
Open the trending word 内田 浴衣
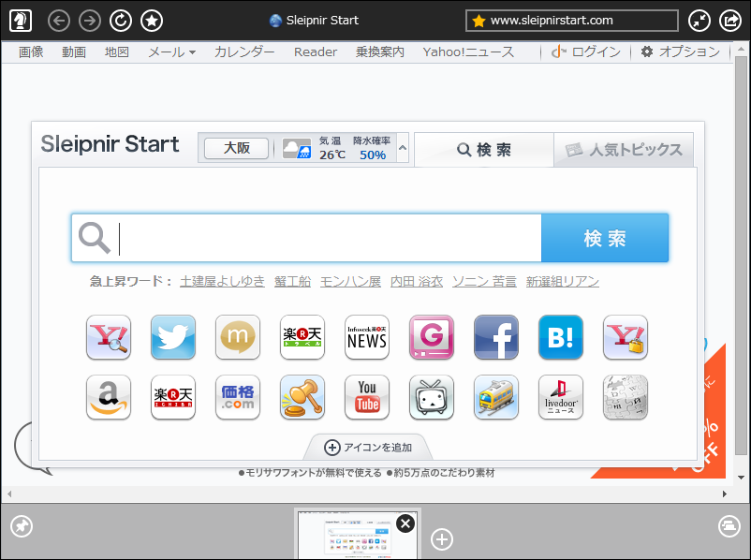[417, 281]
